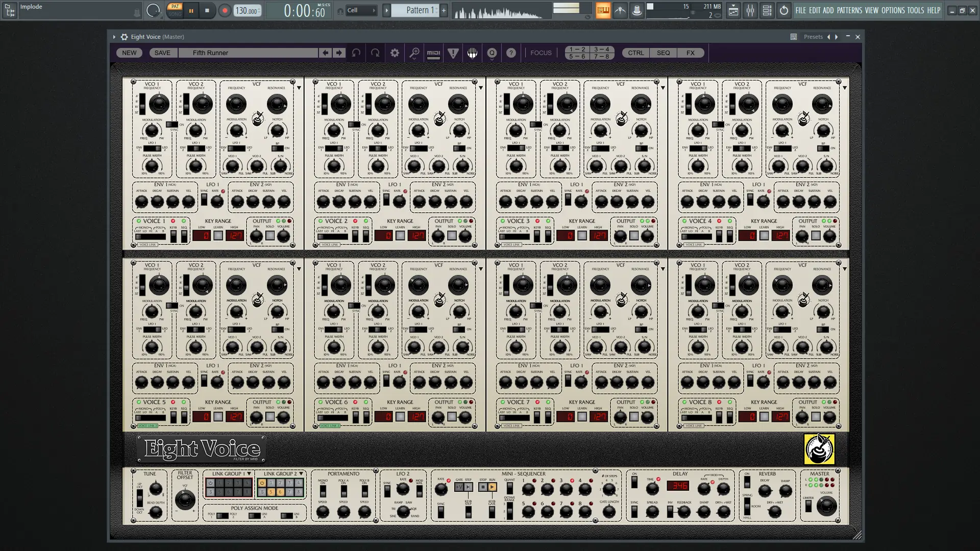Toggle Link Group 1 power button
The width and height of the screenshot is (980, 551).
click(210, 483)
